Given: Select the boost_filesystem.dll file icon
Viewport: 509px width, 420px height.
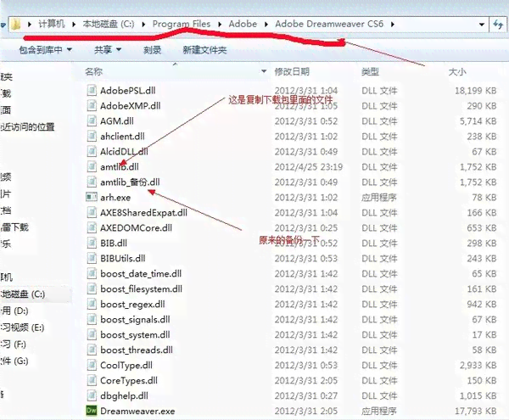Looking at the screenshot, I should coord(92,288).
